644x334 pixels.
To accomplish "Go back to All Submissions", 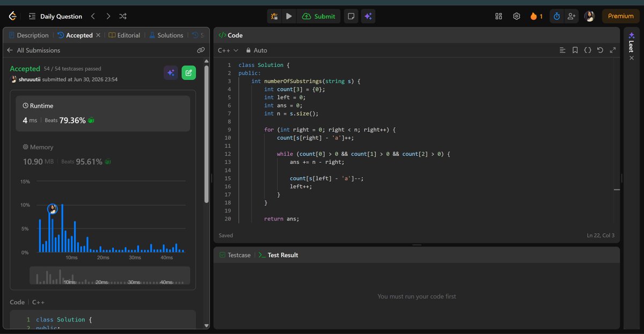I will 33,50.
